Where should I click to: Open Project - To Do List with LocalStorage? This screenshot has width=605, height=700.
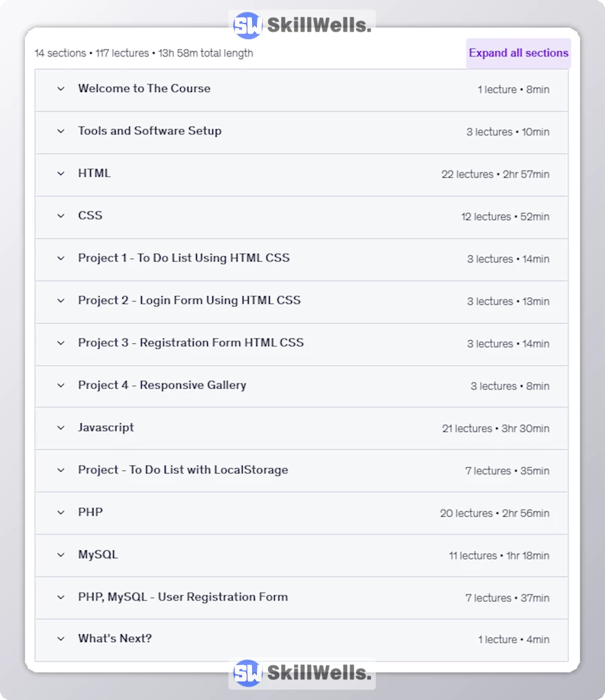click(x=60, y=470)
